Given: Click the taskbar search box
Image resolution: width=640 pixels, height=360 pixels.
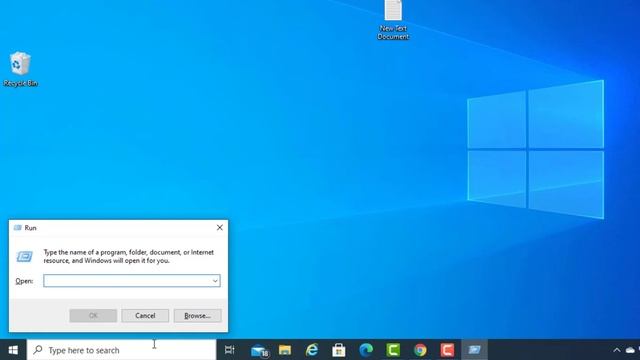Looking at the screenshot, I should (121, 350).
